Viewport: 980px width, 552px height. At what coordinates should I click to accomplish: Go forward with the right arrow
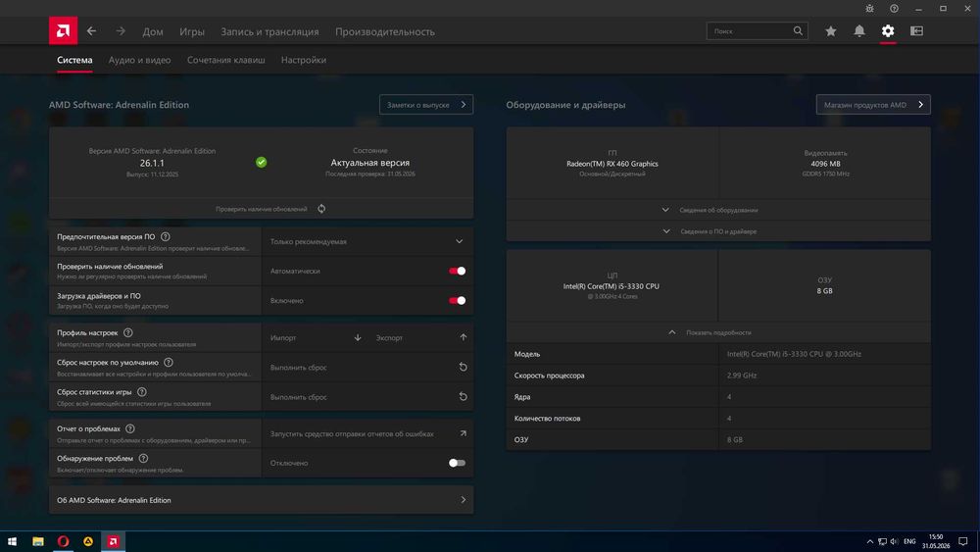(x=121, y=30)
